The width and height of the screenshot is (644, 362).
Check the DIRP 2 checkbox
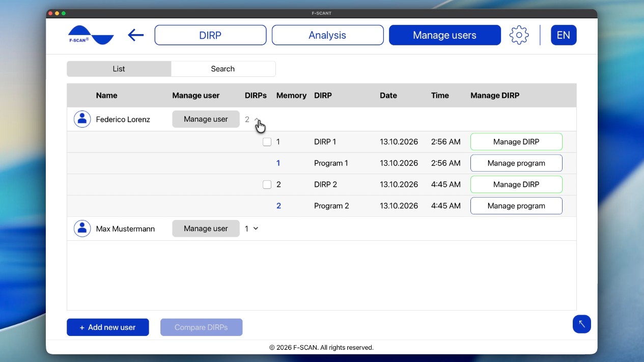click(267, 185)
